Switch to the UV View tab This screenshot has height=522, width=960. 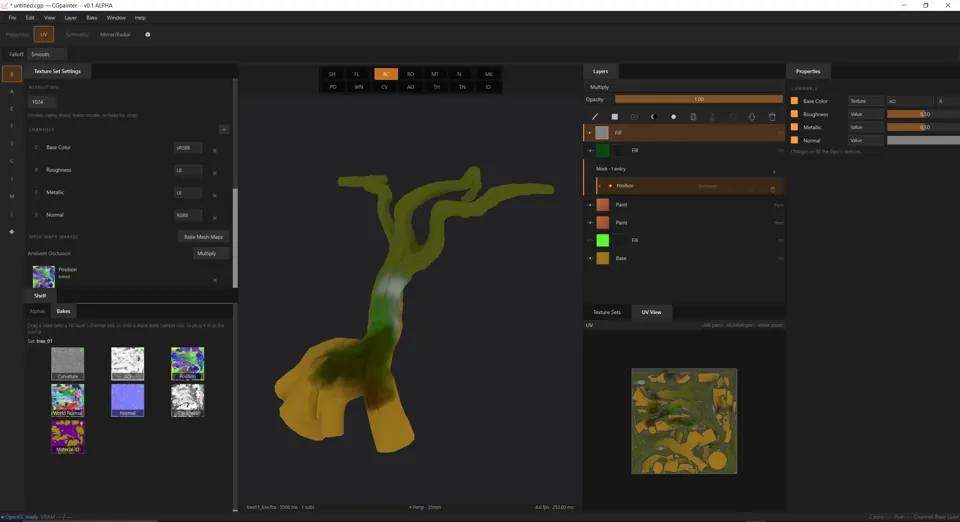coord(651,312)
